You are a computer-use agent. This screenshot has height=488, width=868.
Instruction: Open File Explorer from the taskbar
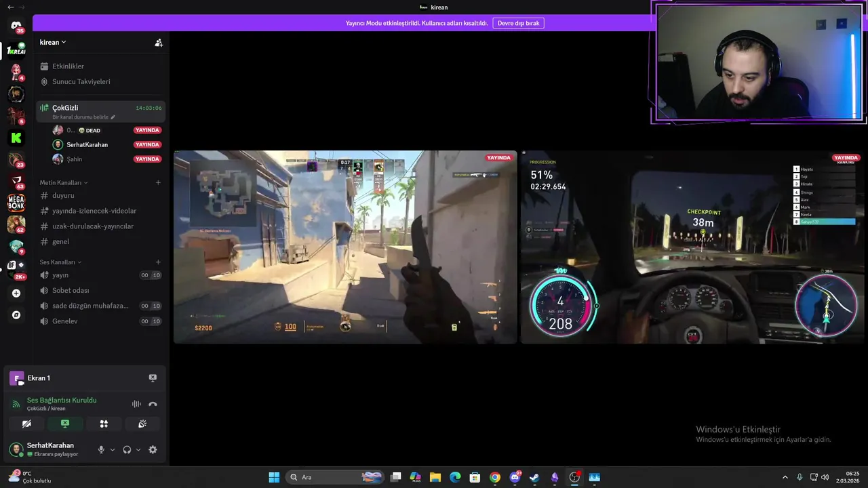tap(435, 477)
